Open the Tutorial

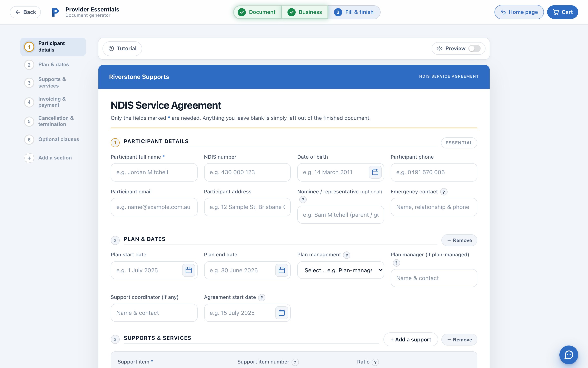(122, 48)
